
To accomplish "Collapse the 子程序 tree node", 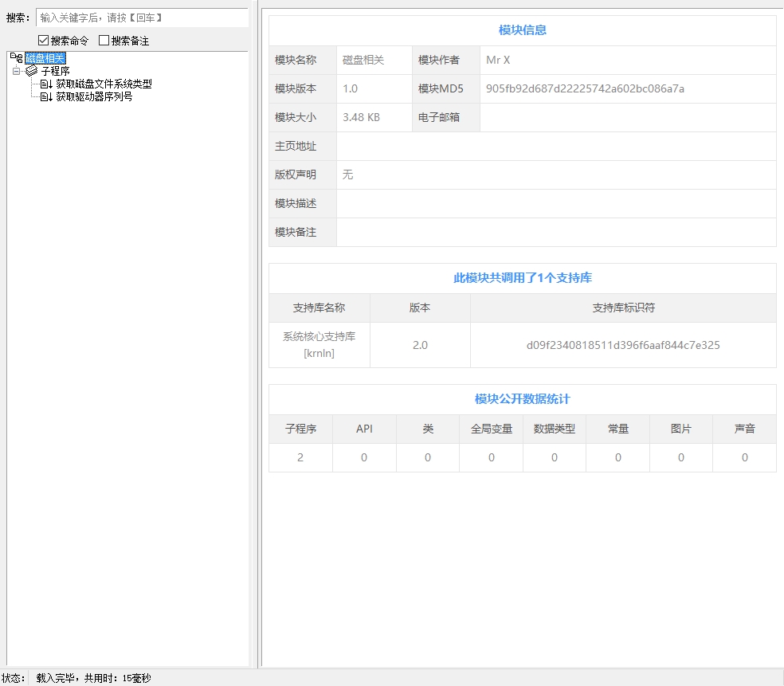I will point(16,71).
